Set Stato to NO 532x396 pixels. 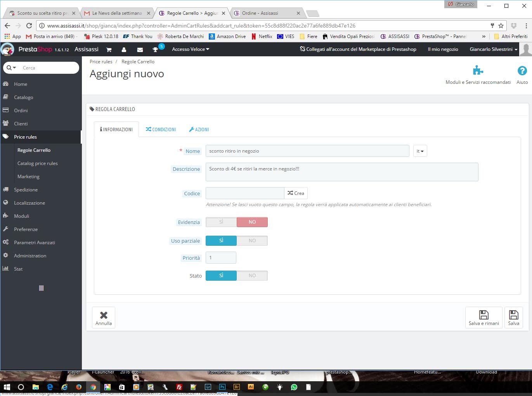tap(252, 276)
